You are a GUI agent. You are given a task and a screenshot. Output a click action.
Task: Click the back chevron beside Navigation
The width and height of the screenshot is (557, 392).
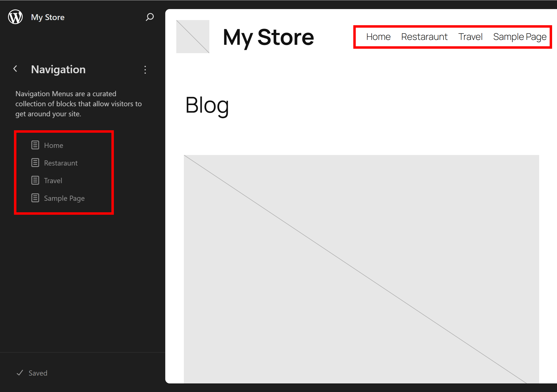[15, 69]
